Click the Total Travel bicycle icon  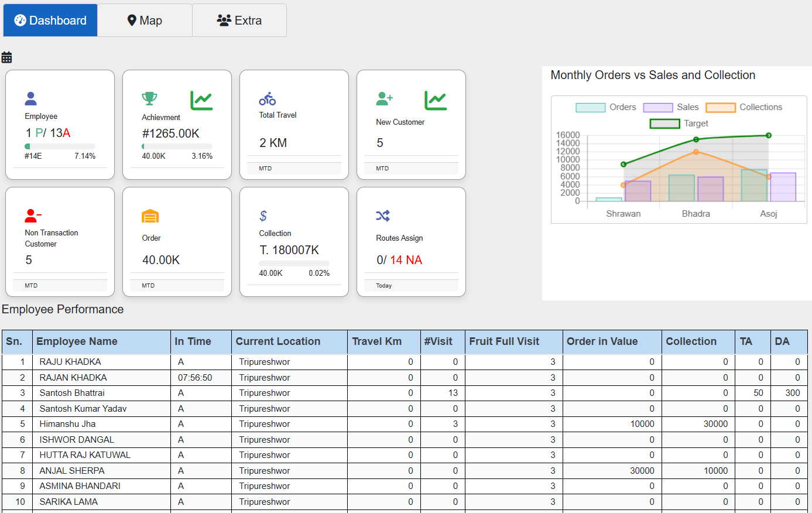268,98
